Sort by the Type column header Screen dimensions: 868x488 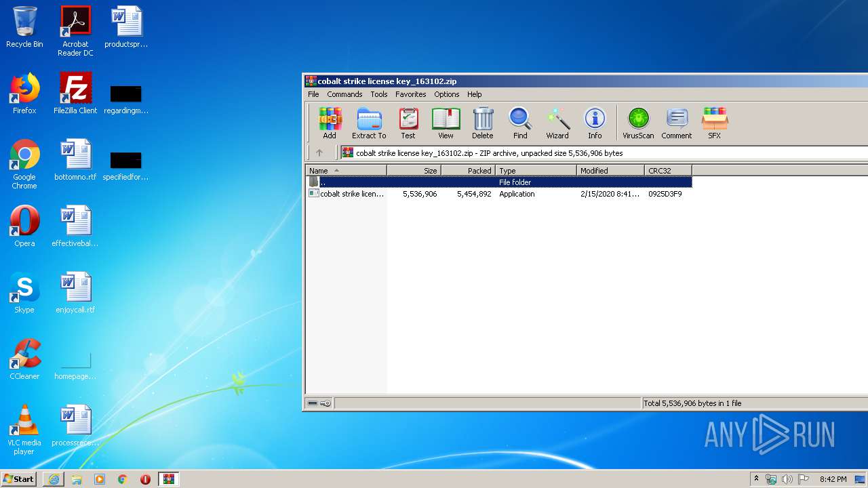click(536, 171)
